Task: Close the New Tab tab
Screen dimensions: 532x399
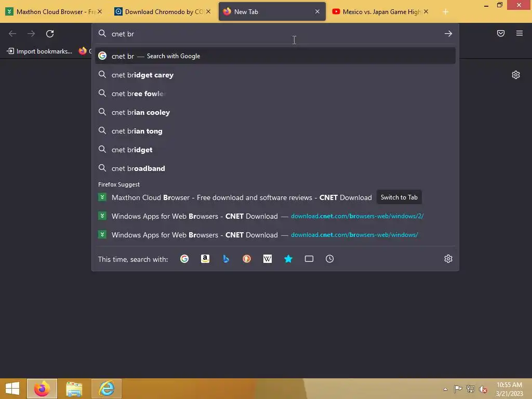Action: click(317, 11)
